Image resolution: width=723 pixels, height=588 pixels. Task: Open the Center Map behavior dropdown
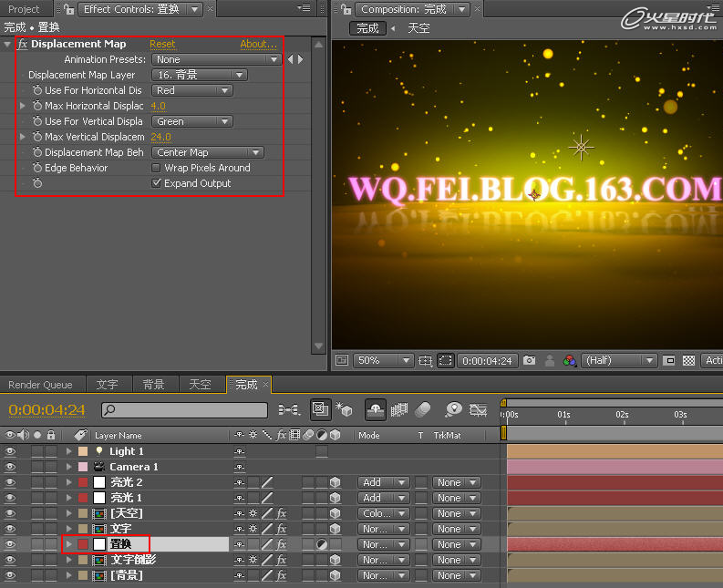[208, 152]
